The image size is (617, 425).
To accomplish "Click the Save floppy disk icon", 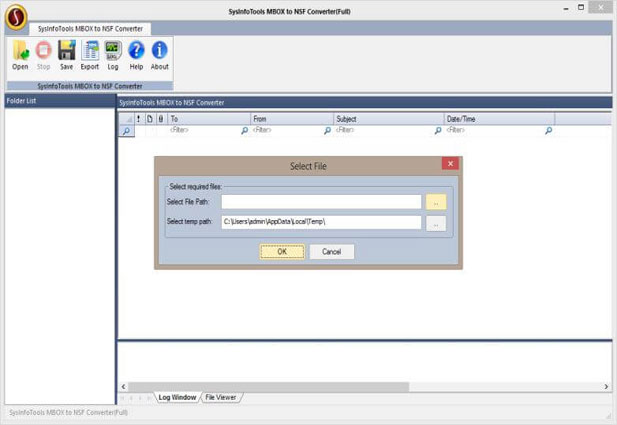I will [67, 55].
